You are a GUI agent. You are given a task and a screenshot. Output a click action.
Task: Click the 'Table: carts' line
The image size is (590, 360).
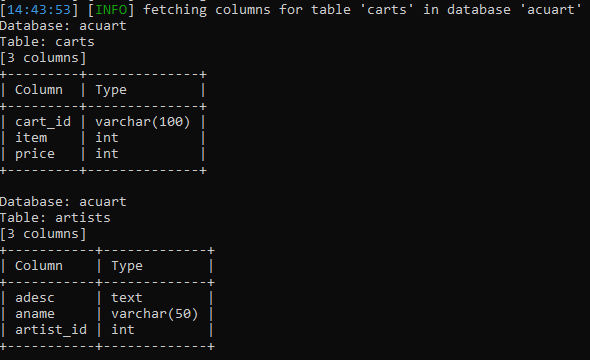coord(47,42)
